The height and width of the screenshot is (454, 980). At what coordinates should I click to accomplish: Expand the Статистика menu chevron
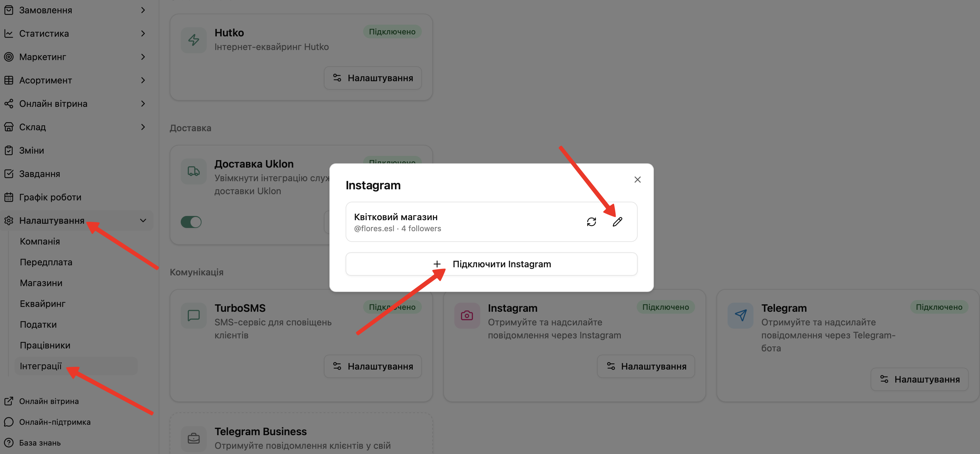(143, 33)
